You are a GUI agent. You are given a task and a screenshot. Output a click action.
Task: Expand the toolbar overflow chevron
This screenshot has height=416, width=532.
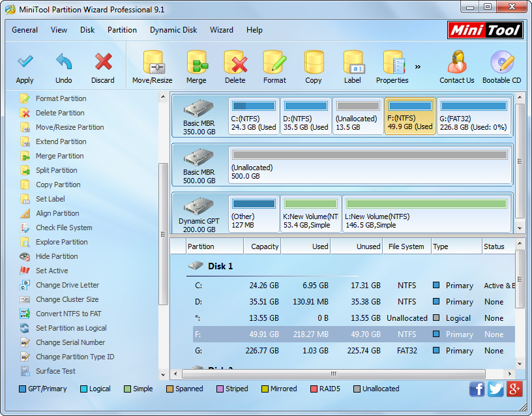point(418,67)
